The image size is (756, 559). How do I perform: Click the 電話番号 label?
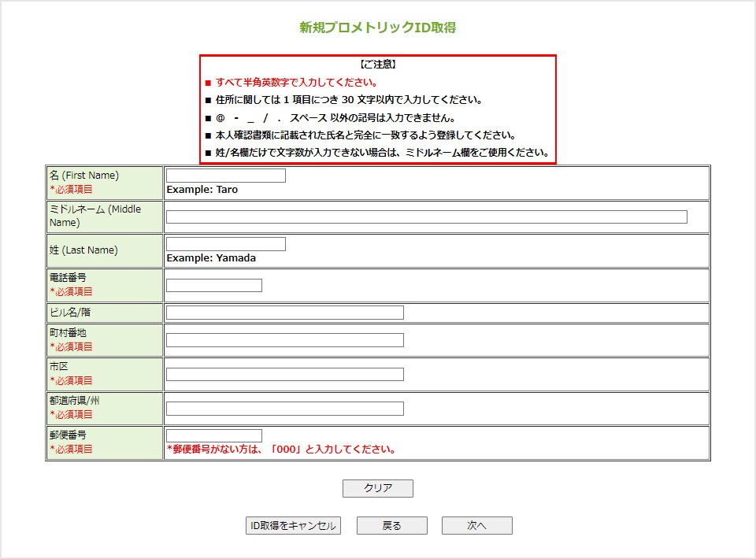[68, 278]
